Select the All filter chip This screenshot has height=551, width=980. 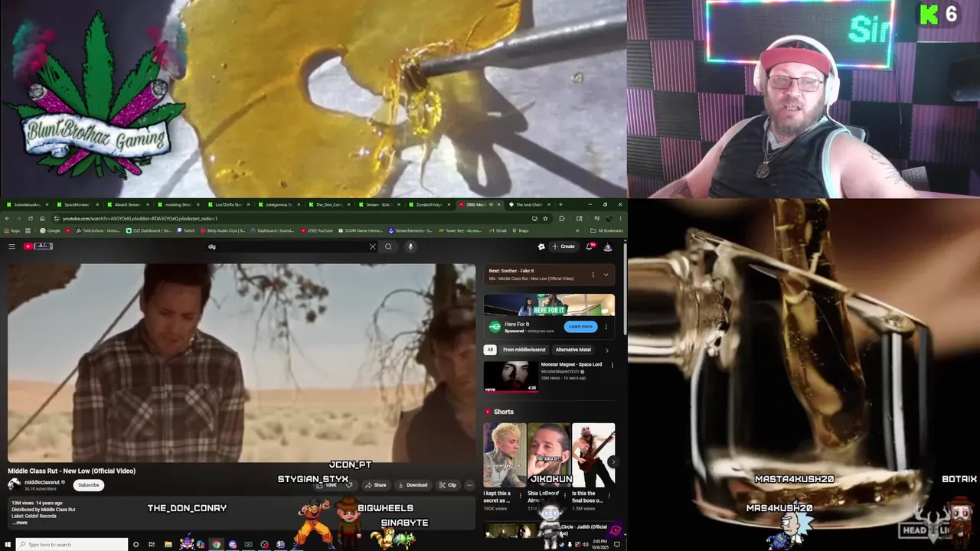point(490,350)
